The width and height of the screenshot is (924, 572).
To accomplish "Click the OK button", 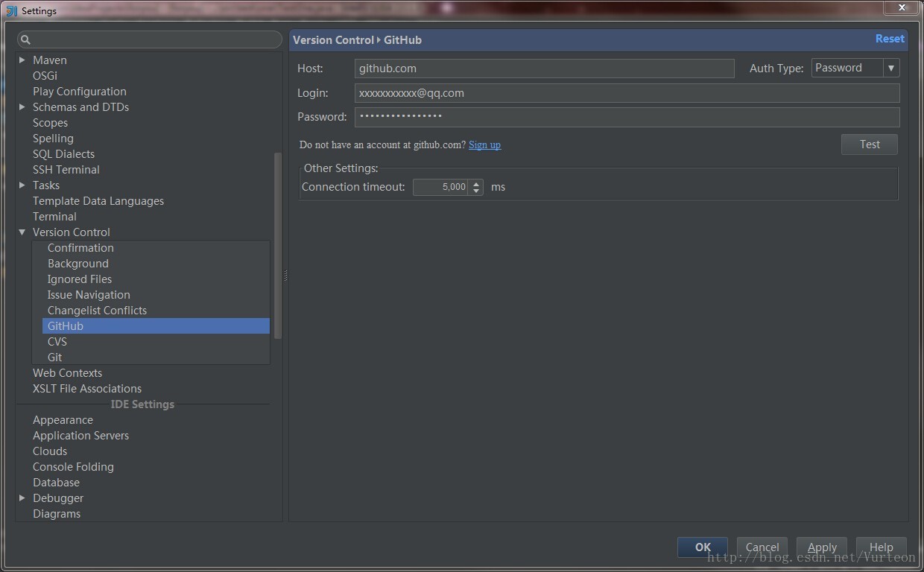I will (x=703, y=547).
